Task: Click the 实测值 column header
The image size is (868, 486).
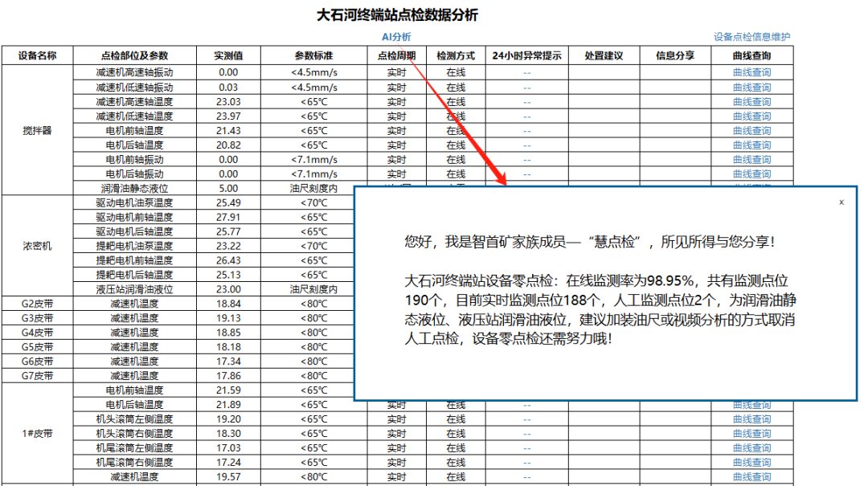Action: click(228, 56)
